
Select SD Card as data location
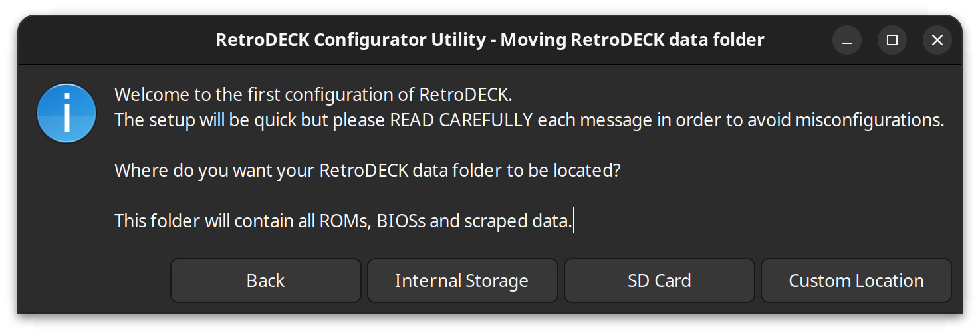659,280
